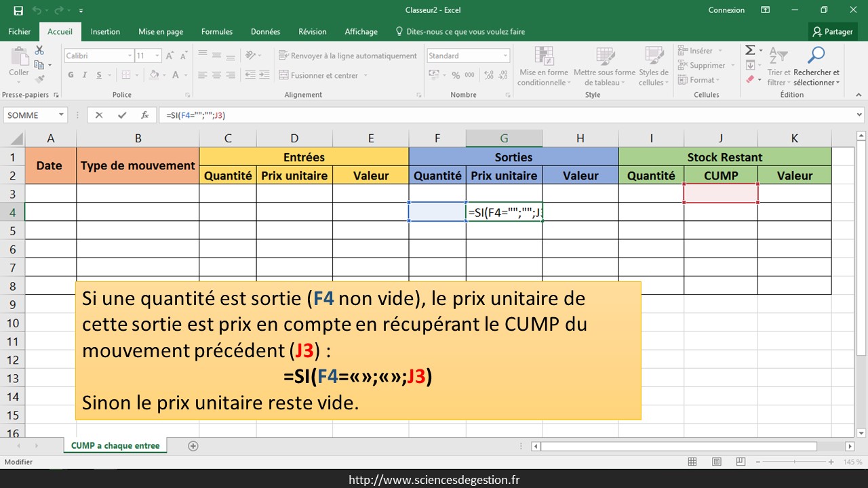Toggle Bold formatting (G button)
868x488 pixels.
pos(71,75)
